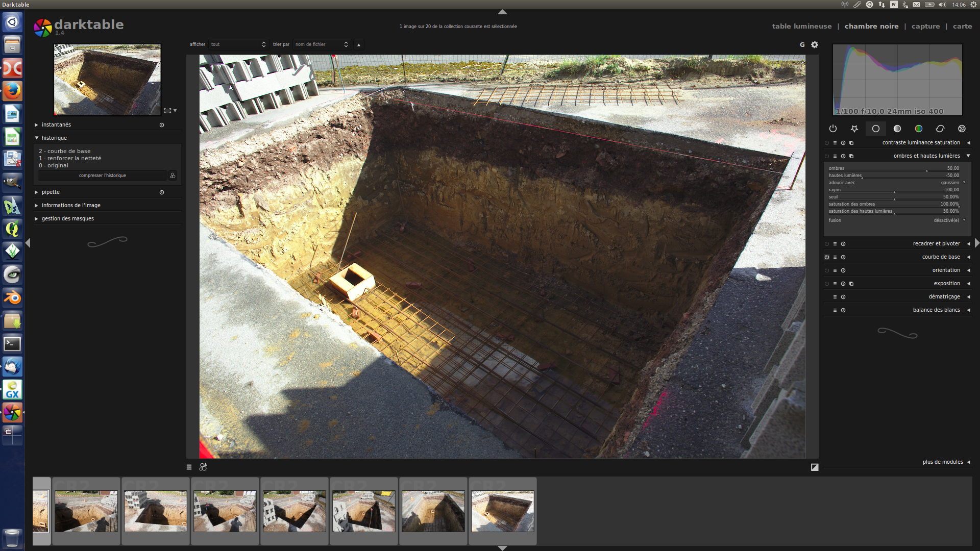Image resolution: width=980 pixels, height=551 pixels.
Task: Show active modules group (power icon)
Action: pyautogui.click(x=833, y=129)
